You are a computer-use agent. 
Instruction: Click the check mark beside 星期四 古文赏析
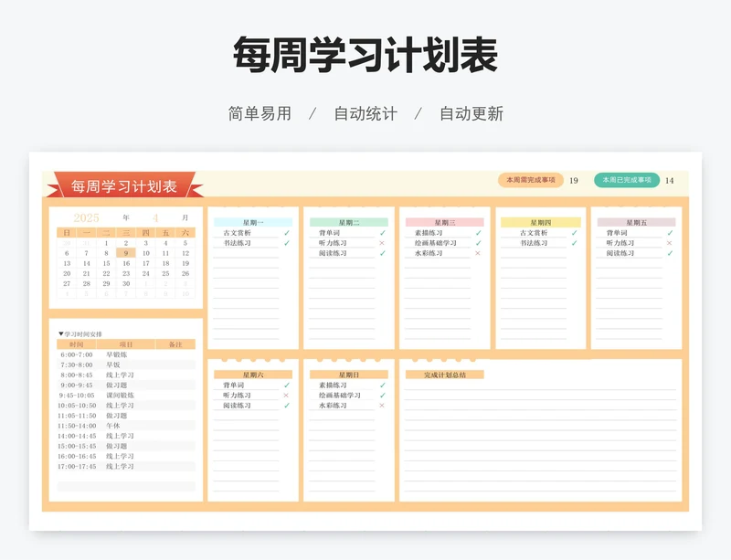[x=575, y=233]
